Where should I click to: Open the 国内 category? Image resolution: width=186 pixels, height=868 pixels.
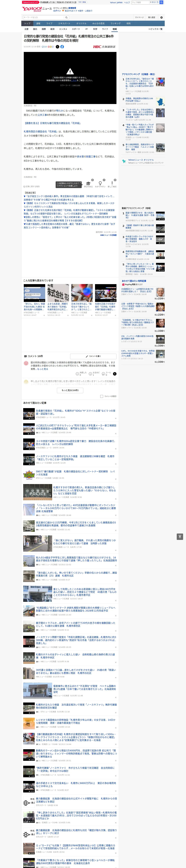[35, 29]
